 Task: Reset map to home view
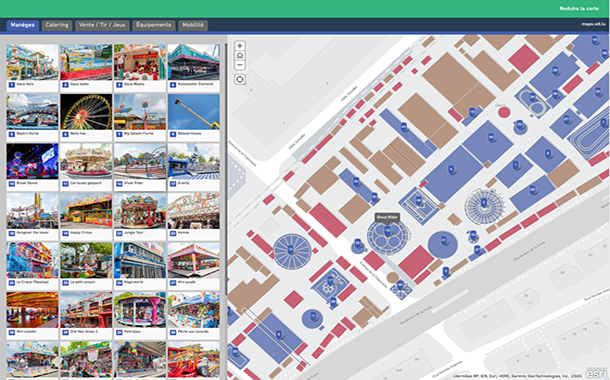click(240, 56)
